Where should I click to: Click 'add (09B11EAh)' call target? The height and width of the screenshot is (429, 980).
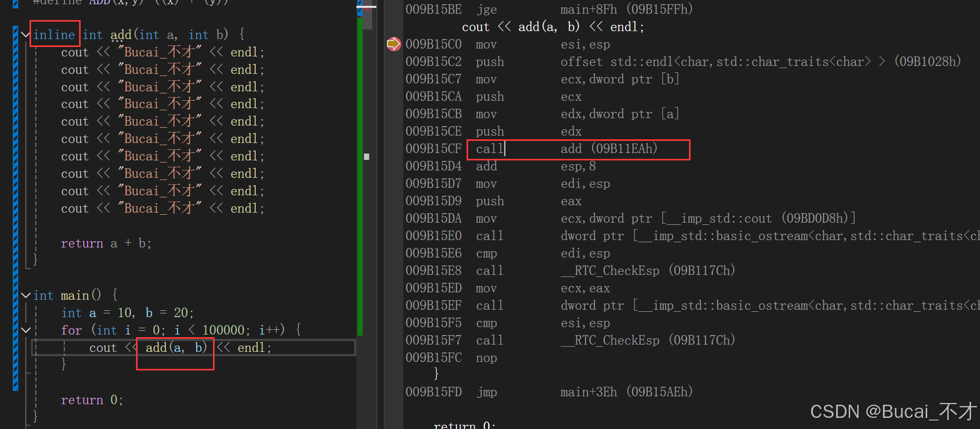click(x=609, y=149)
